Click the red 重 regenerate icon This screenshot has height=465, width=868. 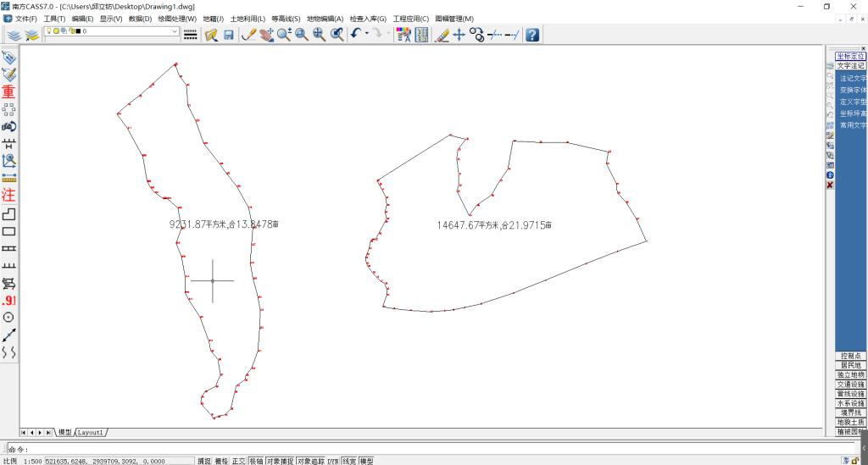(x=8, y=91)
